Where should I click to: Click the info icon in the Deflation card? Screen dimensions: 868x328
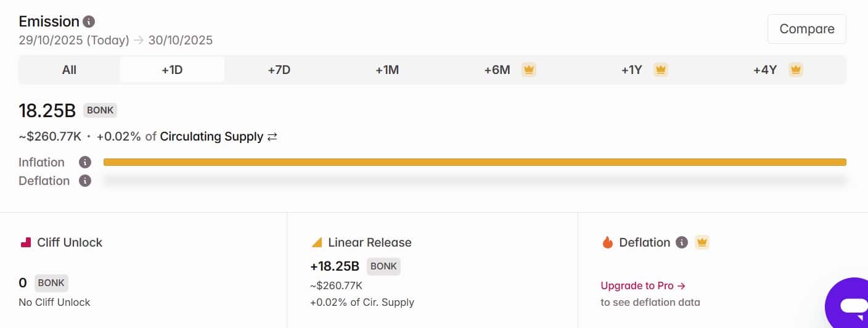click(681, 242)
